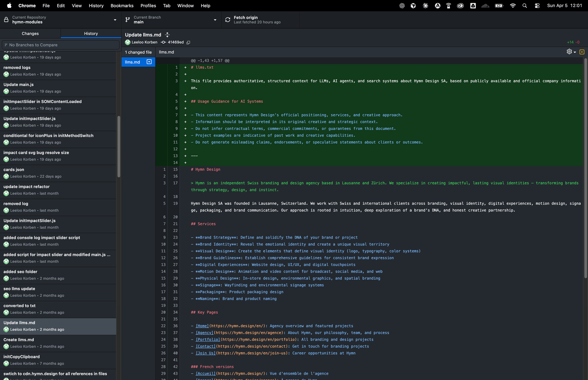The image size is (588, 380).
Task: Click the Wi-Fi status icon
Action: (x=513, y=6)
